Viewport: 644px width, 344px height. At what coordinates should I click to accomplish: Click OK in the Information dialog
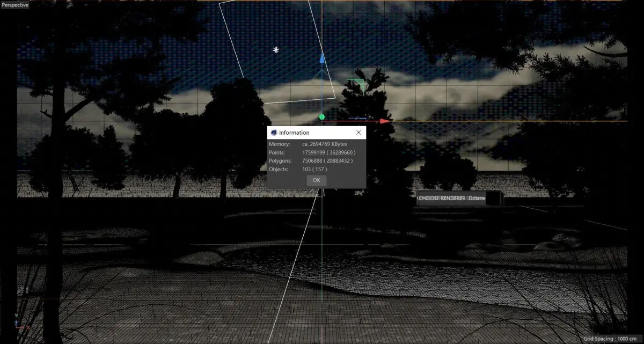(316, 180)
